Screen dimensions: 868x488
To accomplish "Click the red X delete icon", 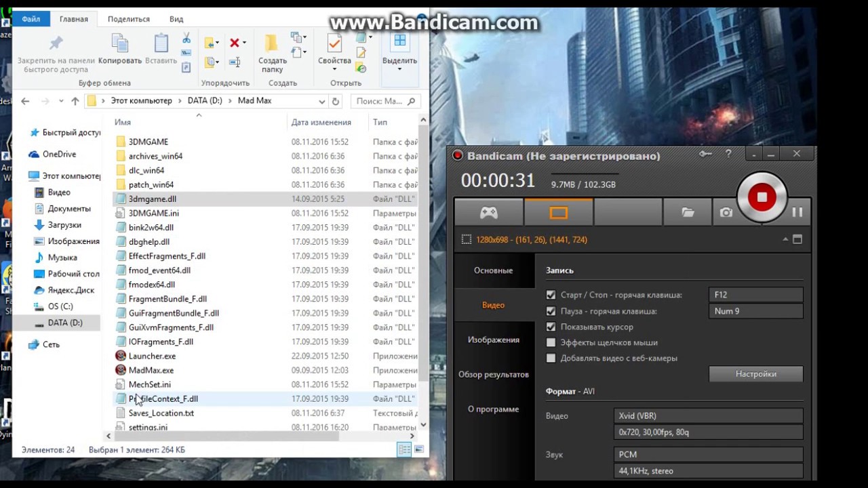I will (x=235, y=43).
